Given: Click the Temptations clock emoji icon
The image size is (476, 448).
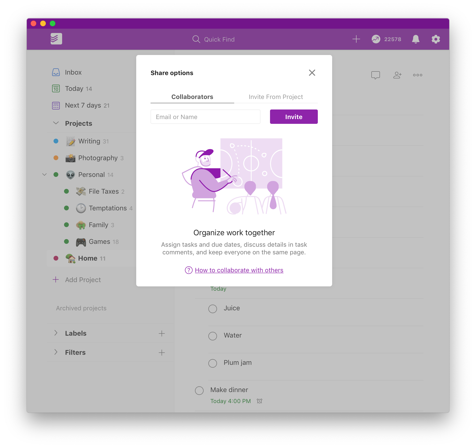Looking at the screenshot, I should [x=81, y=208].
